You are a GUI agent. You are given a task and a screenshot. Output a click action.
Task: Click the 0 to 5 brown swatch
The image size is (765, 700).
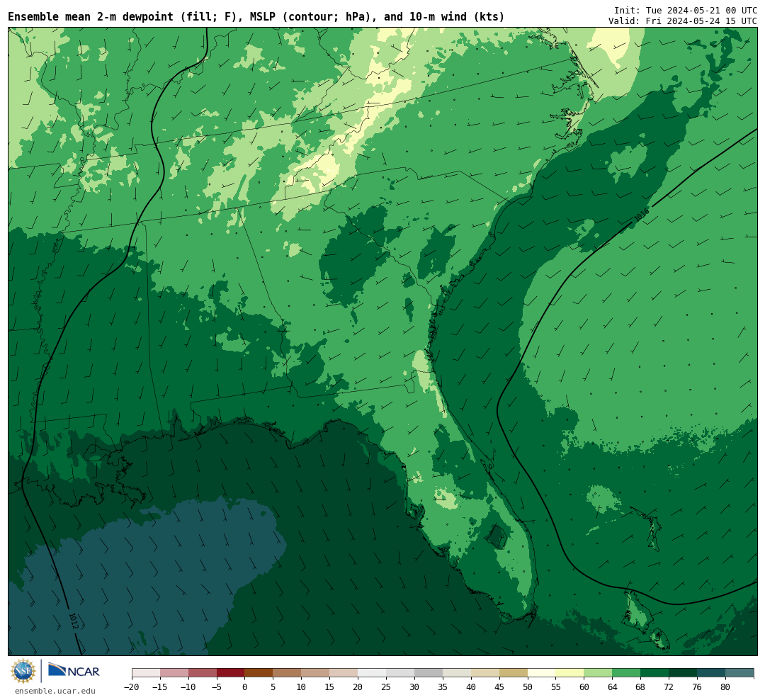tap(259, 673)
